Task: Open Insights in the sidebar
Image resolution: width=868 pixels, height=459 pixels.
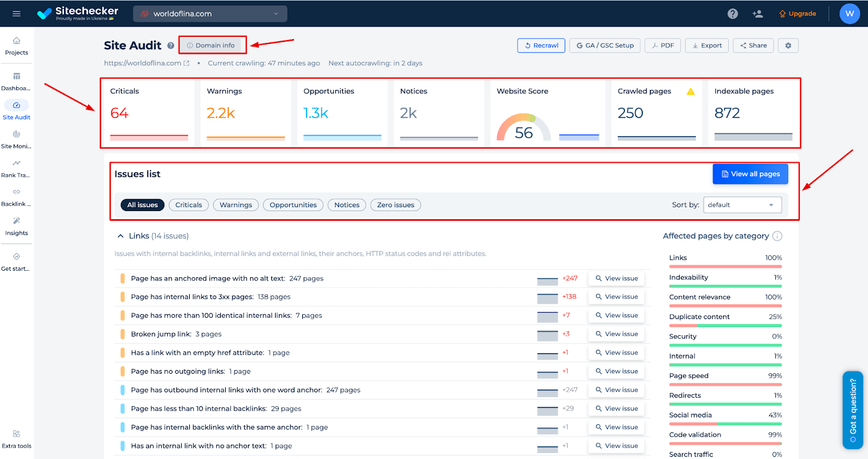Action: (x=17, y=227)
